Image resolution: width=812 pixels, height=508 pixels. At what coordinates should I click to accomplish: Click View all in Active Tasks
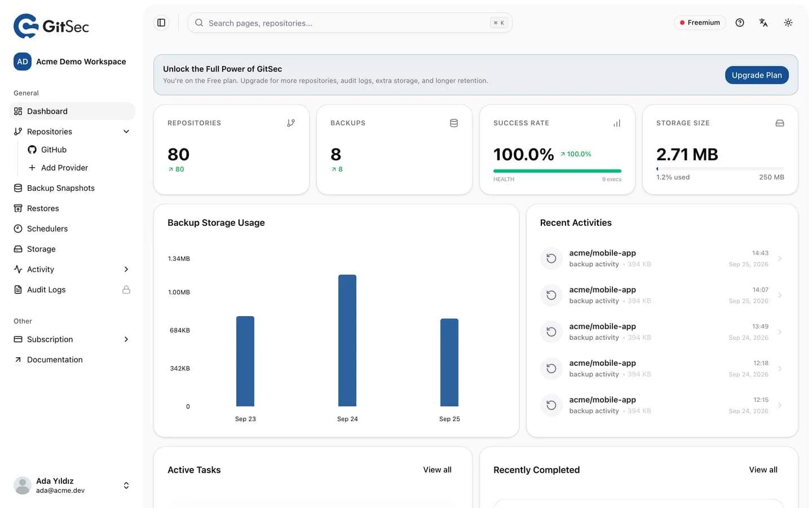tap(438, 470)
